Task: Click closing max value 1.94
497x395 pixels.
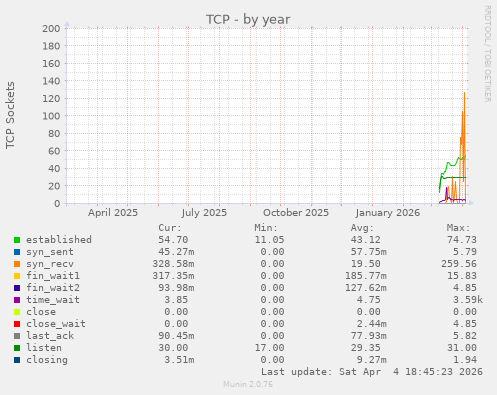Action: tap(465, 360)
